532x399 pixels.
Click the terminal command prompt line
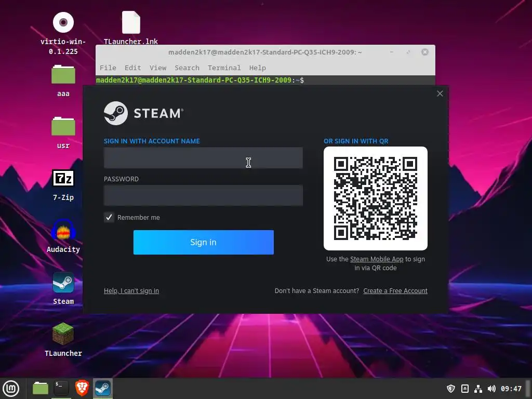(x=200, y=81)
